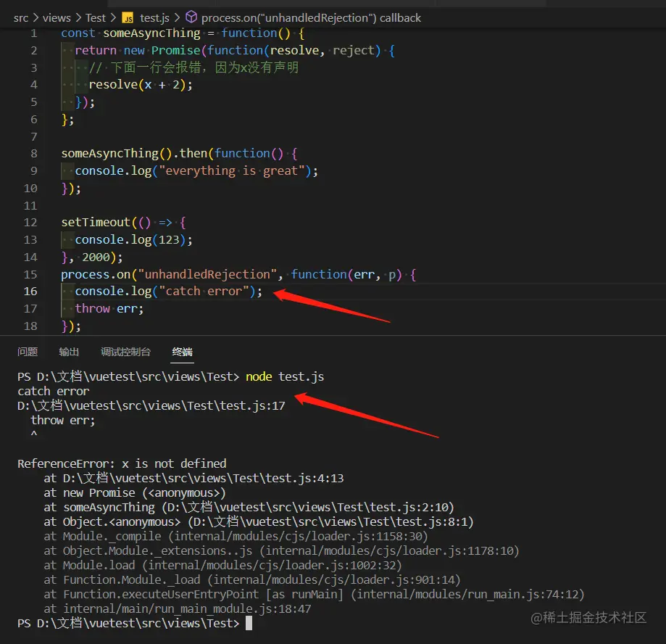
Task: Click the JS file icon in breadcrumb
Action: pos(128,18)
